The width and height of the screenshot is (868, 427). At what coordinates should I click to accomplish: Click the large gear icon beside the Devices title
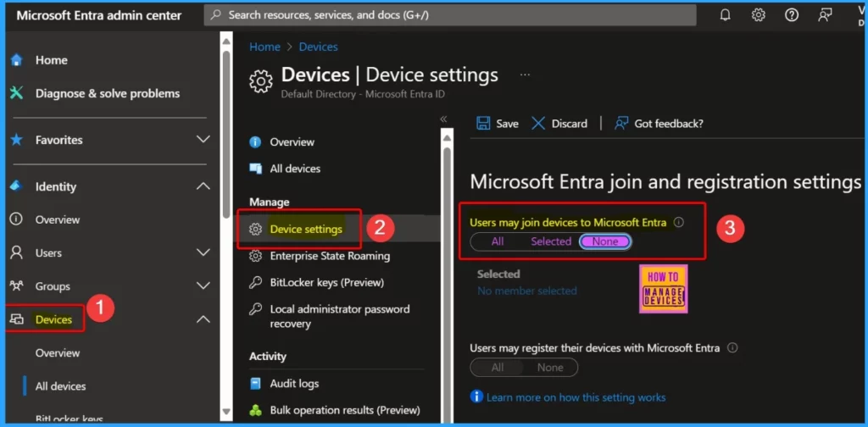coord(261,81)
